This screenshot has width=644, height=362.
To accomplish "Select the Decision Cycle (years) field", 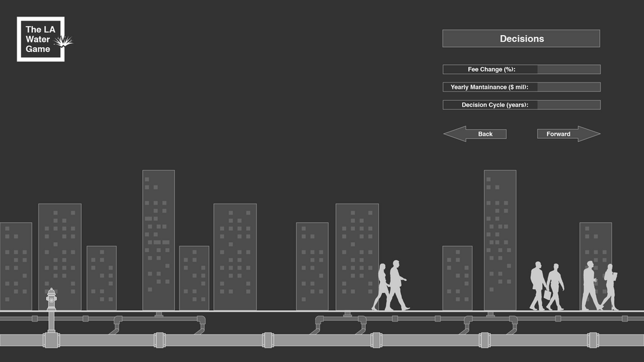I will coord(568,105).
